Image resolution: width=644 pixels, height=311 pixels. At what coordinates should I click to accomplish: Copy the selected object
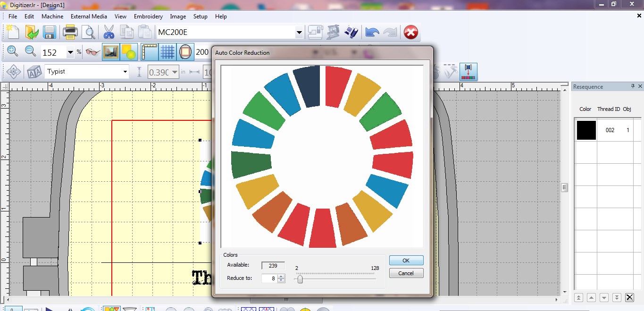(126, 33)
